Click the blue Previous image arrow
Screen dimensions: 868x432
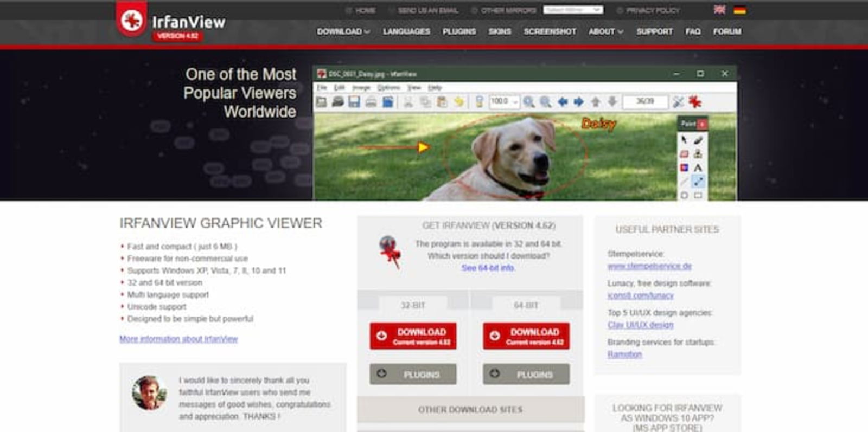point(563,101)
